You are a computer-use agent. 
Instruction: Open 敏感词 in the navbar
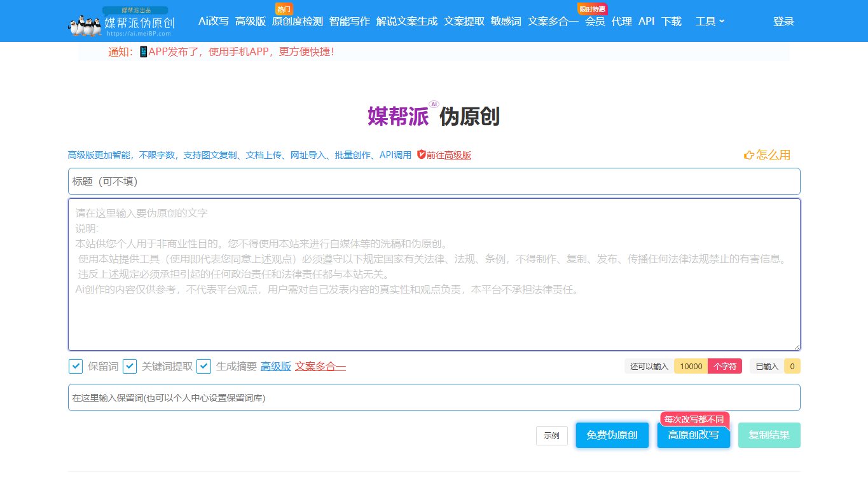click(x=506, y=22)
